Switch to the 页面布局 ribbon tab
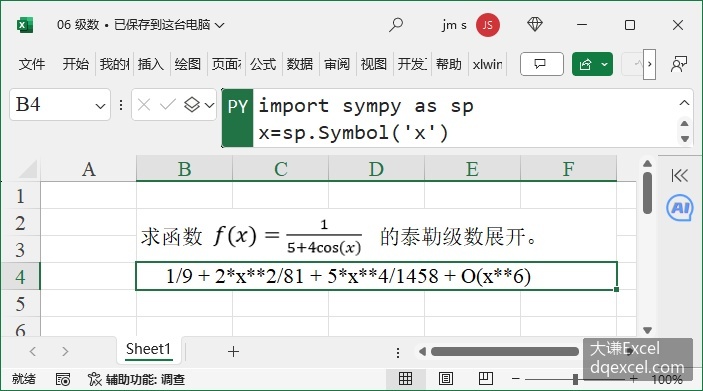703x391 pixels. [226, 64]
